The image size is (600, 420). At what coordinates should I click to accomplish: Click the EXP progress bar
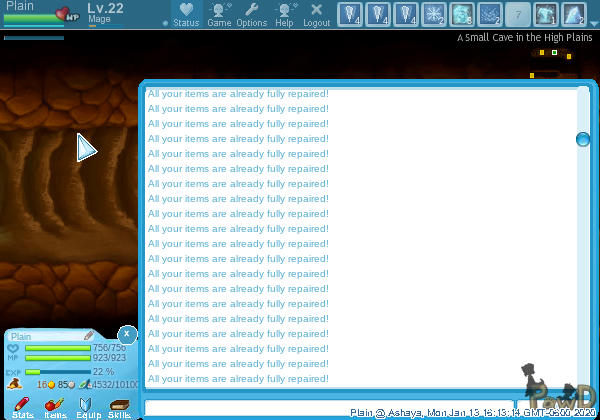tap(57, 372)
